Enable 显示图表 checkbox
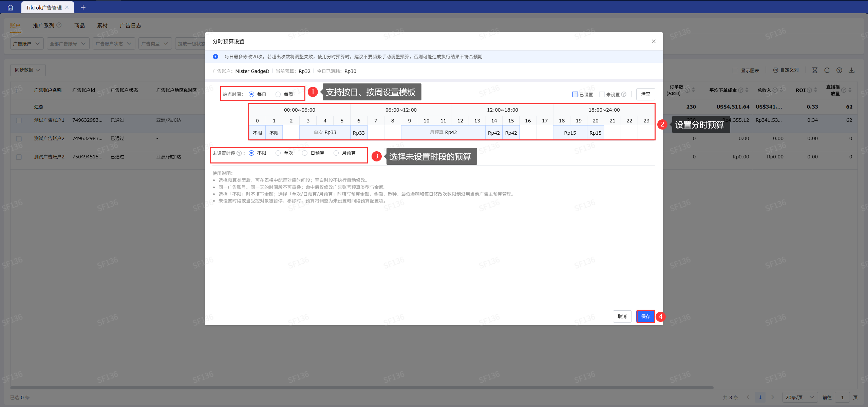This screenshot has height=407, width=868. [x=735, y=71]
